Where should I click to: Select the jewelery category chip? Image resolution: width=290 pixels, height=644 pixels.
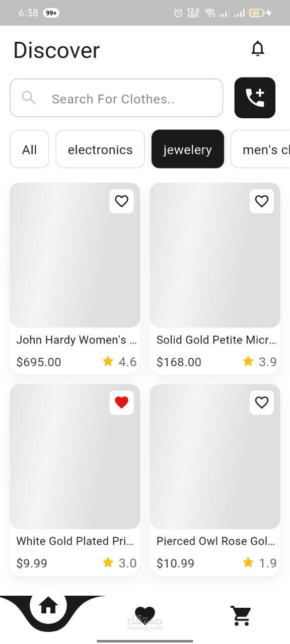[x=188, y=149]
